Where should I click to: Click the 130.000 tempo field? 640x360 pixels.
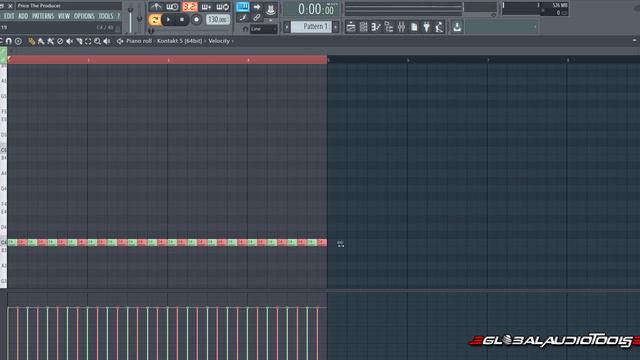click(218, 20)
